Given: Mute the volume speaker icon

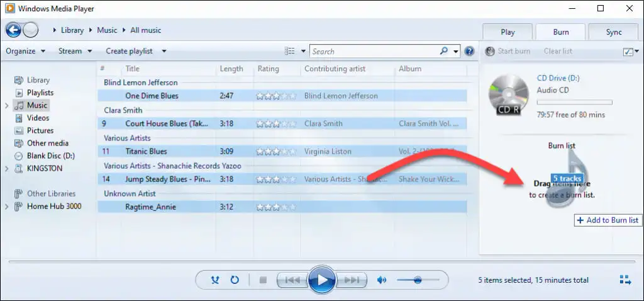Looking at the screenshot, I should (382, 280).
